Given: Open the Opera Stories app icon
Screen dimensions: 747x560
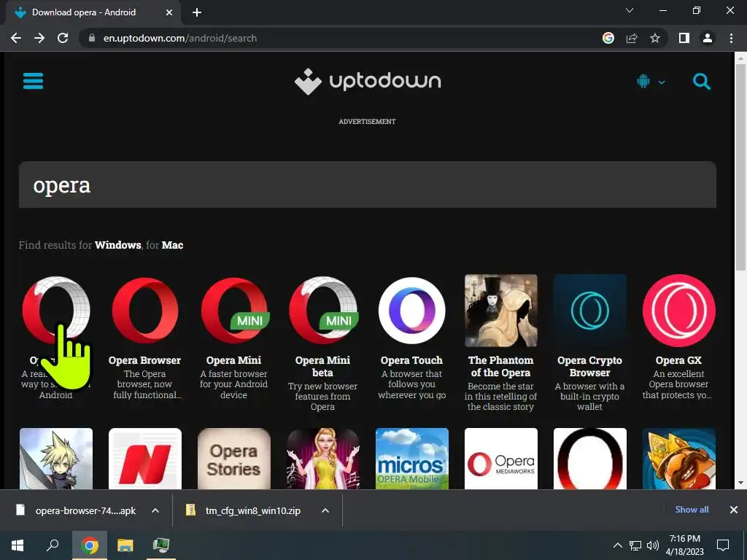Looking at the screenshot, I should 234,459.
